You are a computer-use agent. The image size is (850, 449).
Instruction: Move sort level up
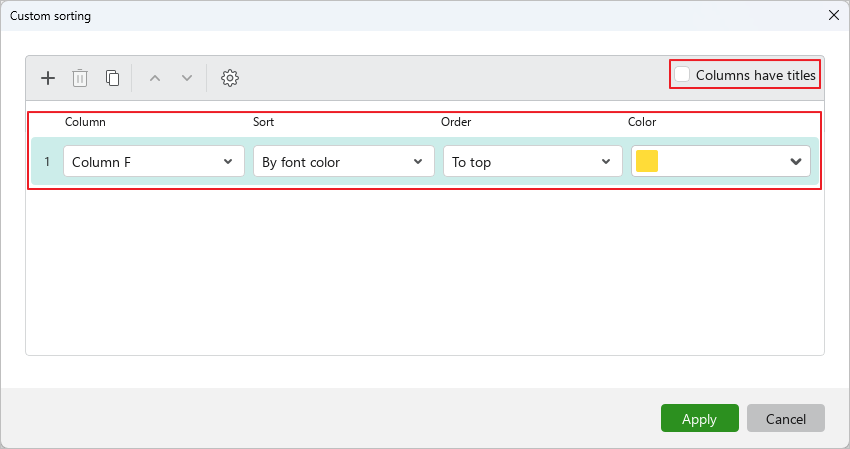[155, 78]
